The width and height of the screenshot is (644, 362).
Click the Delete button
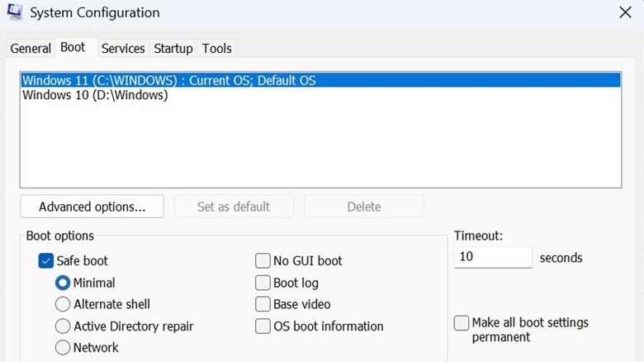pos(364,207)
